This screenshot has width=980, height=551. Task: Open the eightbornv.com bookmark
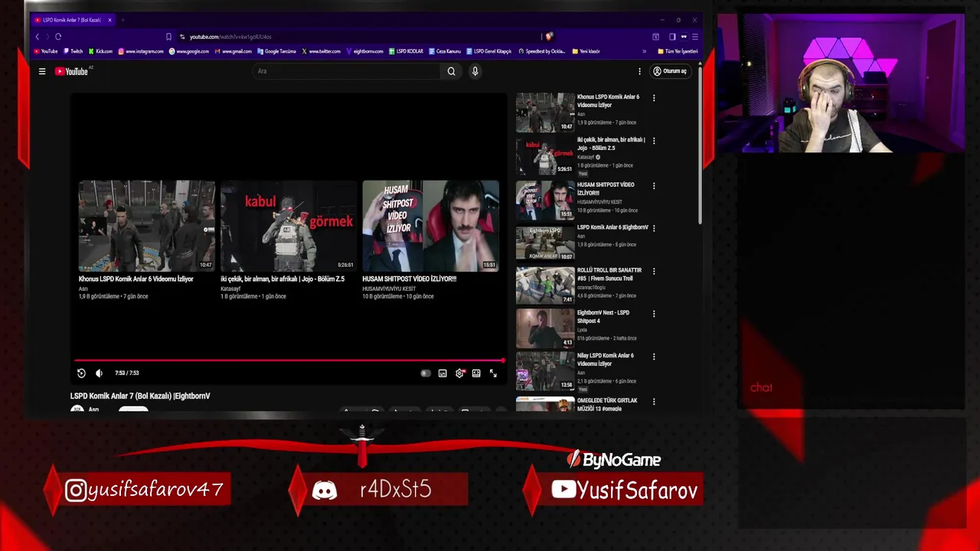click(364, 51)
